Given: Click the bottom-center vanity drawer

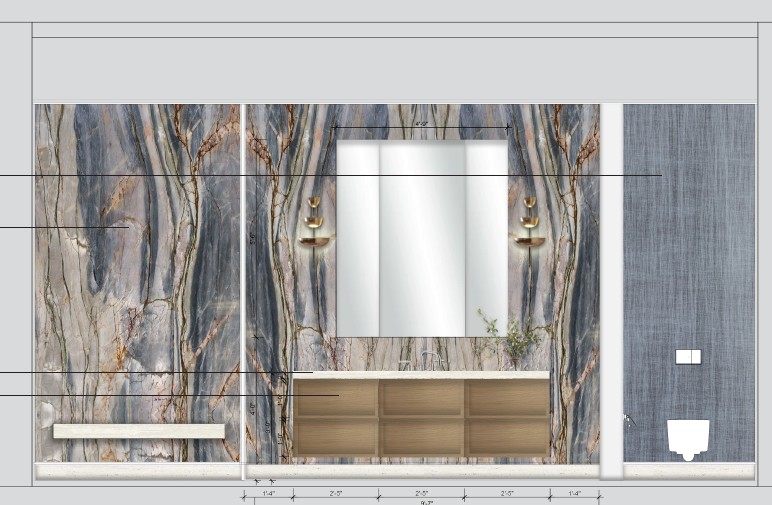Looking at the screenshot, I should pyautogui.click(x=422, y=437).
